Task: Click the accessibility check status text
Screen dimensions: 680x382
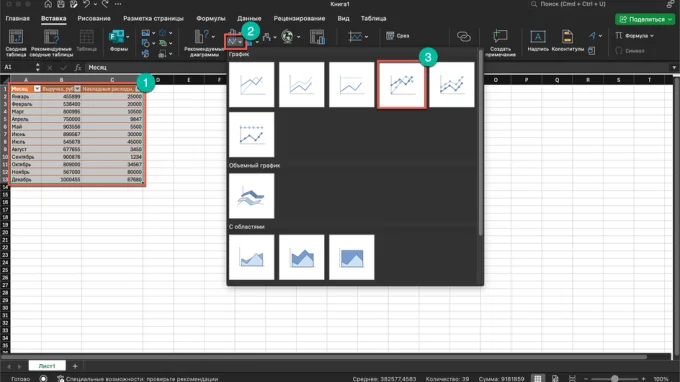Action: 142,379
